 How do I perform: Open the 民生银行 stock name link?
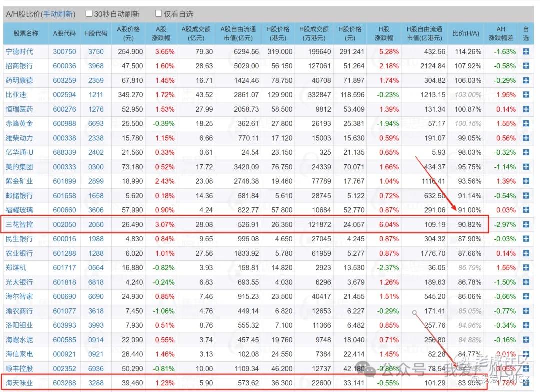pos(19,239)
